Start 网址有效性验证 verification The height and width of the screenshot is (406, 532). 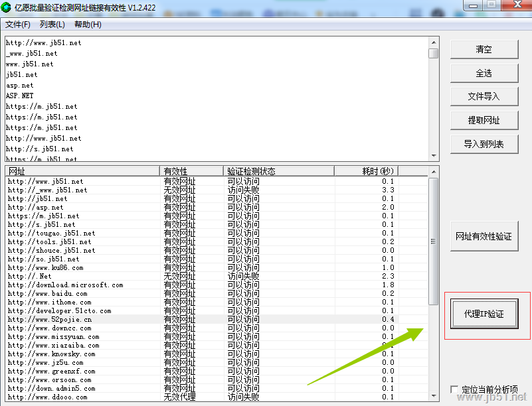(x=484, y=237)
